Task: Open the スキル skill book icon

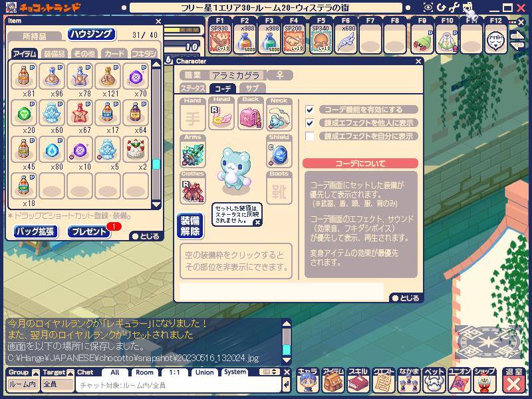Action: (x=358, y=380)
